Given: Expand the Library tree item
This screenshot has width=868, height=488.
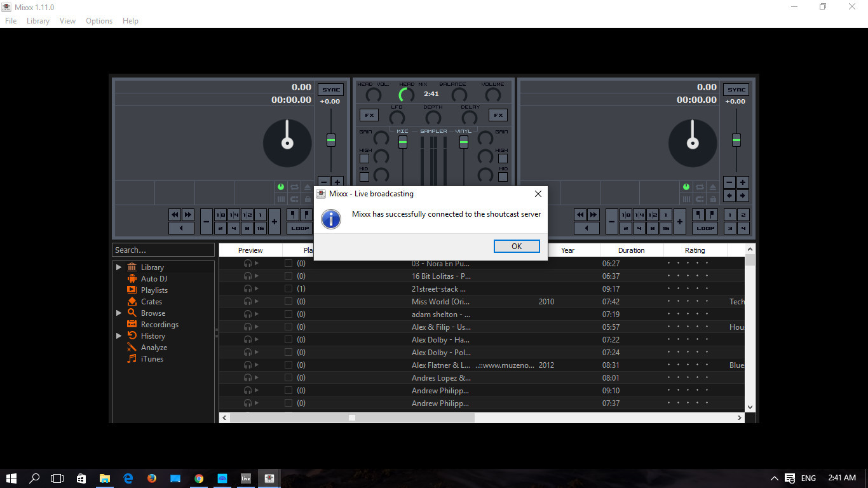Looking at the screenshot, I should pos(118,267).
